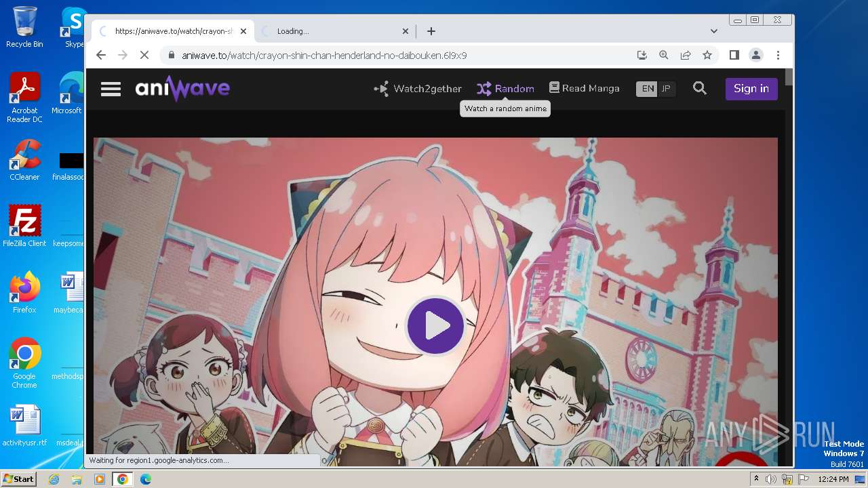Select the aniwave watch tab
868x488 pixels.
coord(173,31)
